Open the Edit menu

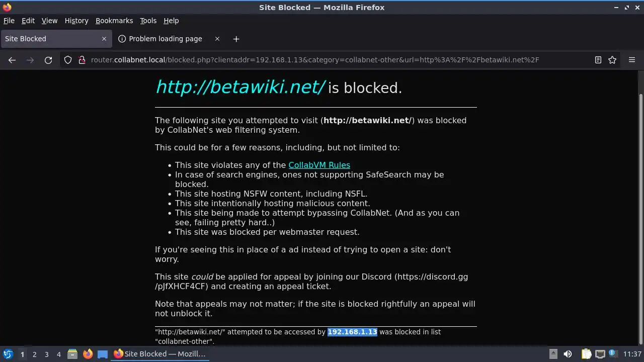click(x=28, y=21)
